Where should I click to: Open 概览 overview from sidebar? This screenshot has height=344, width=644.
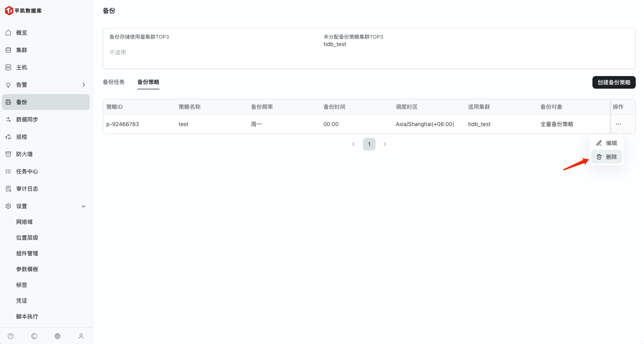[x=22, y=33]
